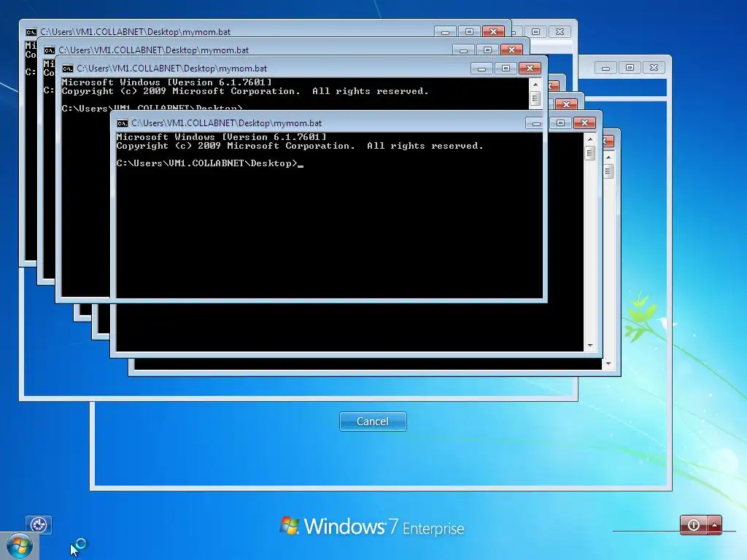Screen dimensions: 747x560
Task: Click greyed-out close button beside the highest mymom.bat title bar
Action: pyautogui.click(x=560, y=32)
